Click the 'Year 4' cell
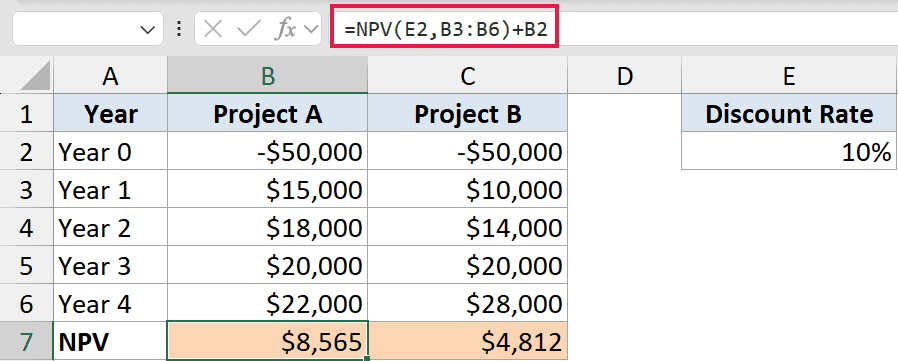This screenshot has height=361, width=898. point(110,304)
